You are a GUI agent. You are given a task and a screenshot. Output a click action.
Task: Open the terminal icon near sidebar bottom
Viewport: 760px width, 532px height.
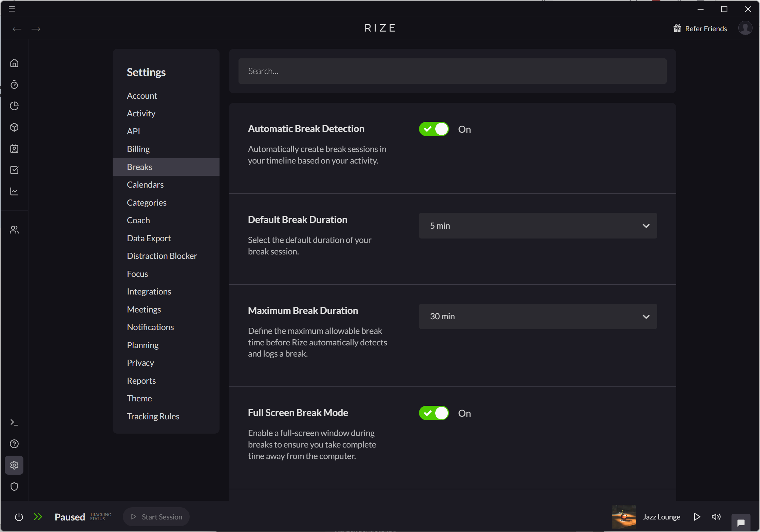click(x=14, y=422)
